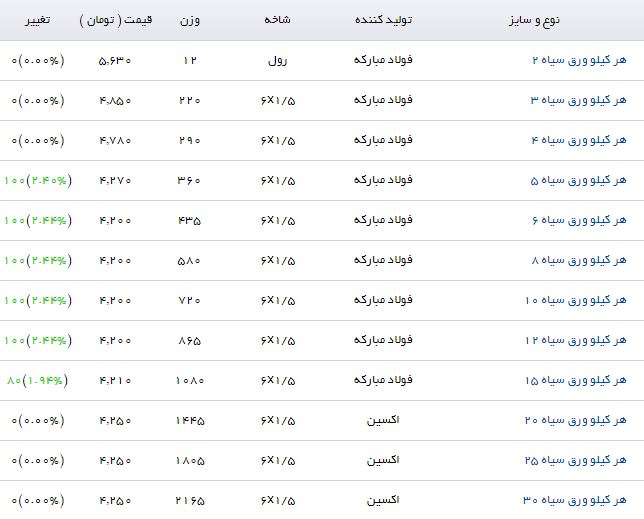Select price ۴,۲۰۰ in ورق سیاه ۶ row

115,221
